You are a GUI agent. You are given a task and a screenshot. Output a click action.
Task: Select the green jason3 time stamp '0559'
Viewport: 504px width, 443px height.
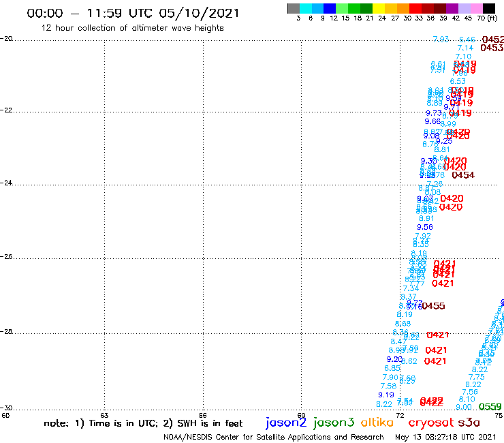[490, 407]
